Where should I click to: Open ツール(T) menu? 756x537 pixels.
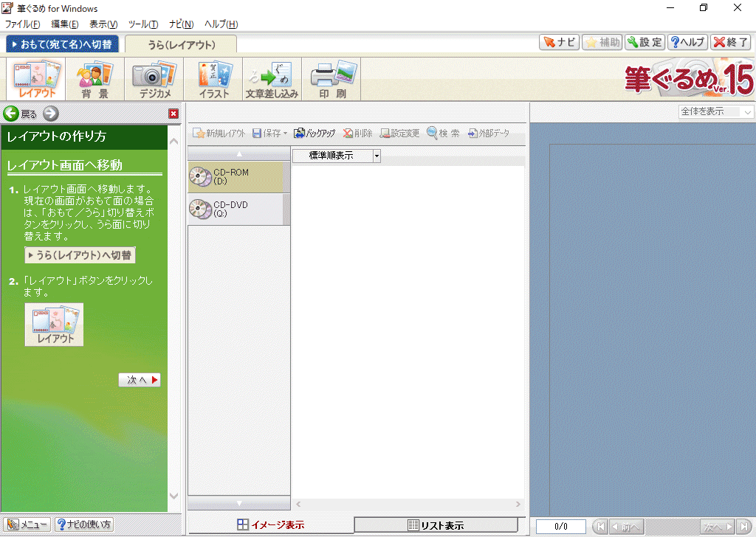tap(142, 24)
